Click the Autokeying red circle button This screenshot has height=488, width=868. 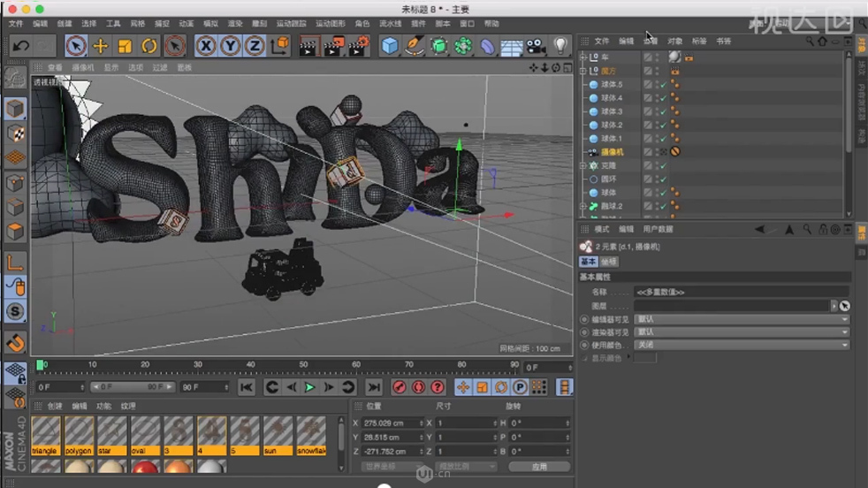pyautogui.click(x=418, y=387)
